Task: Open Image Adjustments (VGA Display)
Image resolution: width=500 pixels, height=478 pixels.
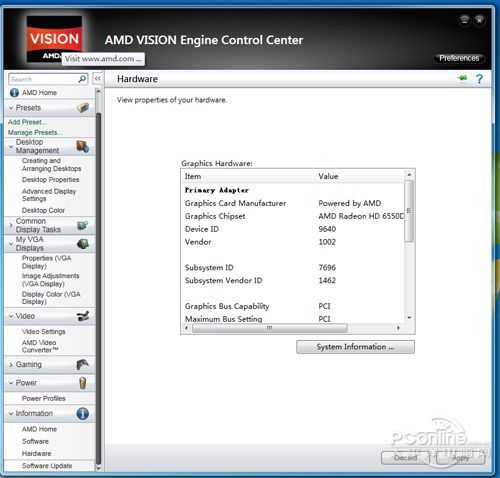Action: (x=50, y=280)
